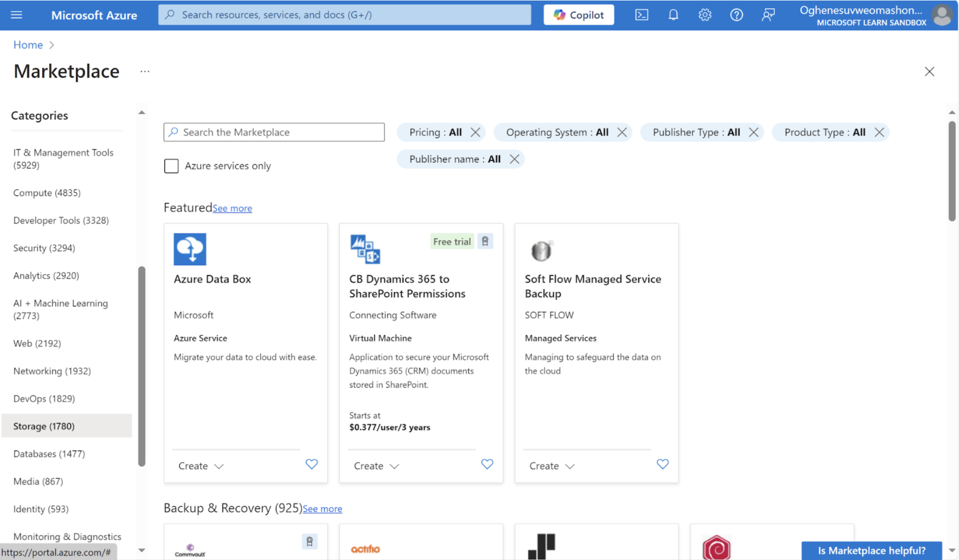Click See more for Backup & Recovery
This screenshot has width=959, height=560.
pyautogui.click(x=322, y=509)
